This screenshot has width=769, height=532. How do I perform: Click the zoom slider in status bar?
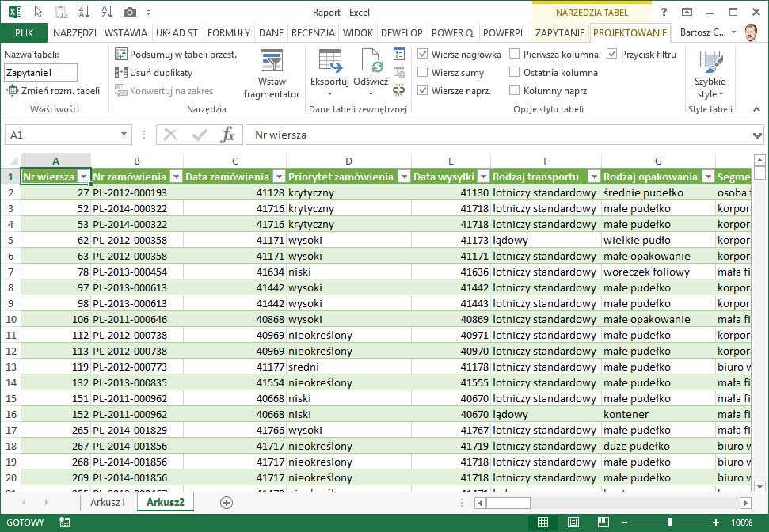click(x=670, y=522)
